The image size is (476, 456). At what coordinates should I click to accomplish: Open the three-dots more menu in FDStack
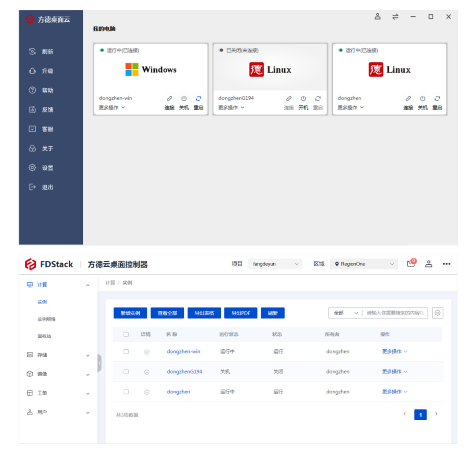(446, 264)
